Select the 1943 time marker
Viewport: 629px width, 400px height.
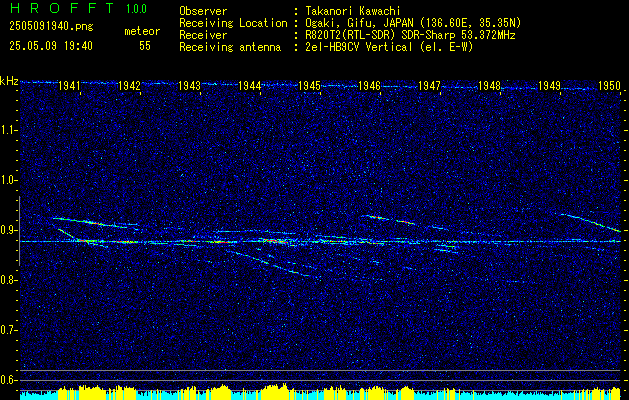(x=189, y=85)
